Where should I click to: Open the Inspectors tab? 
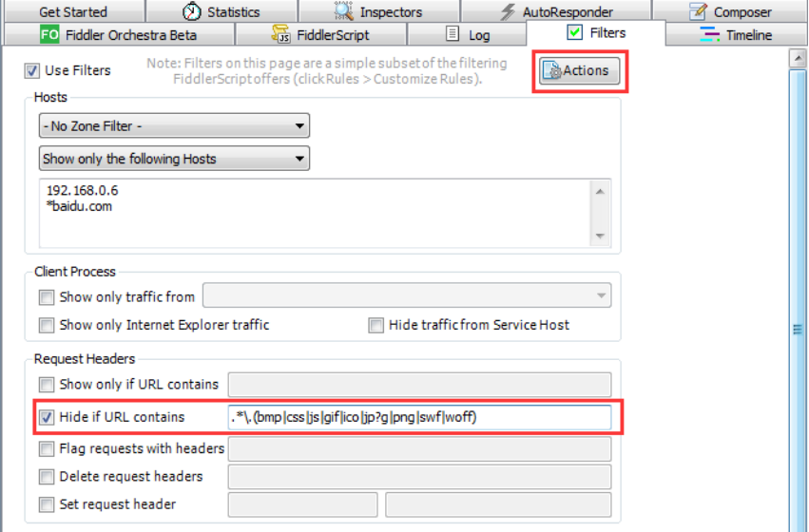pyautogui.click(x=379, y=11)
